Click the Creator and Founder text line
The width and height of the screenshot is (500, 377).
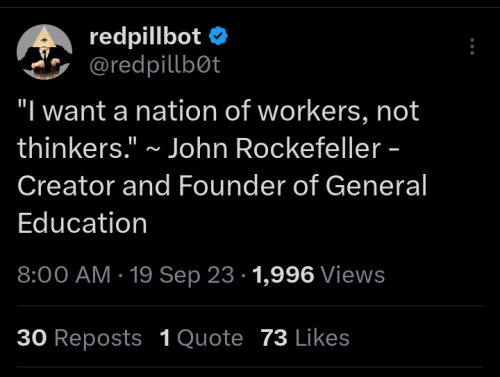point(222,185)
